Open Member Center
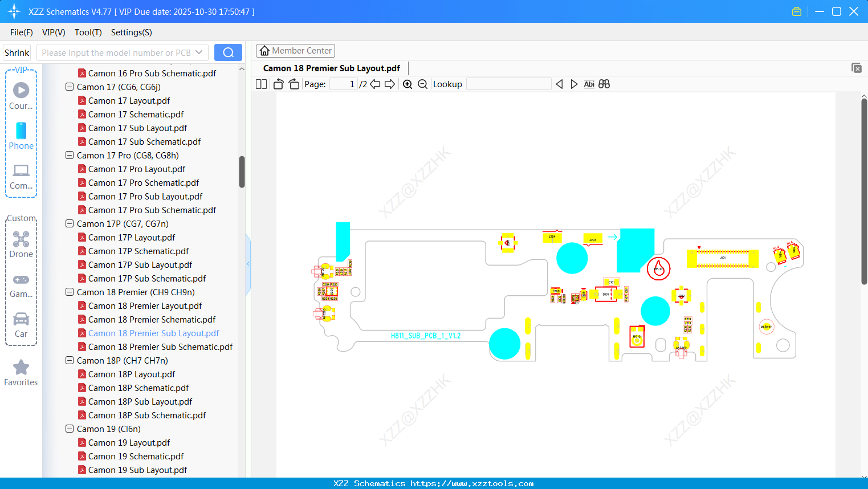 pos(295,51)
